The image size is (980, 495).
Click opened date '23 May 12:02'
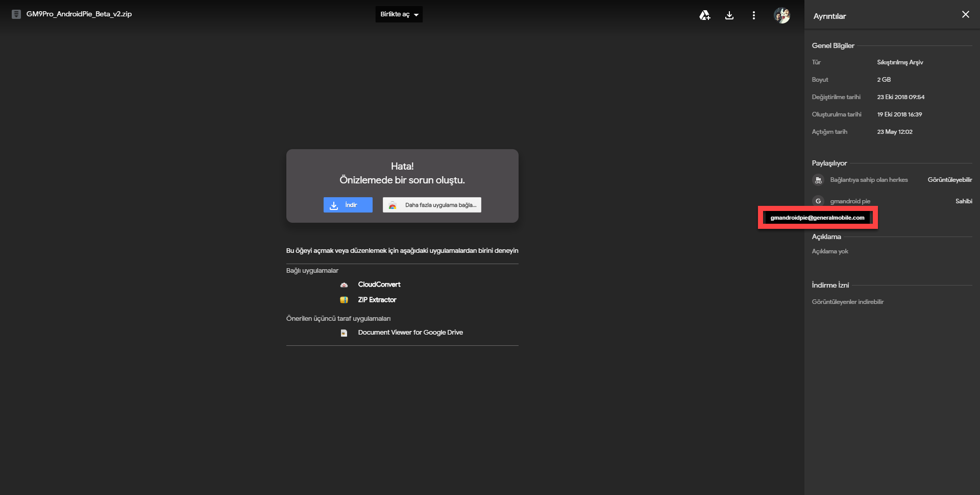[895, 132]
